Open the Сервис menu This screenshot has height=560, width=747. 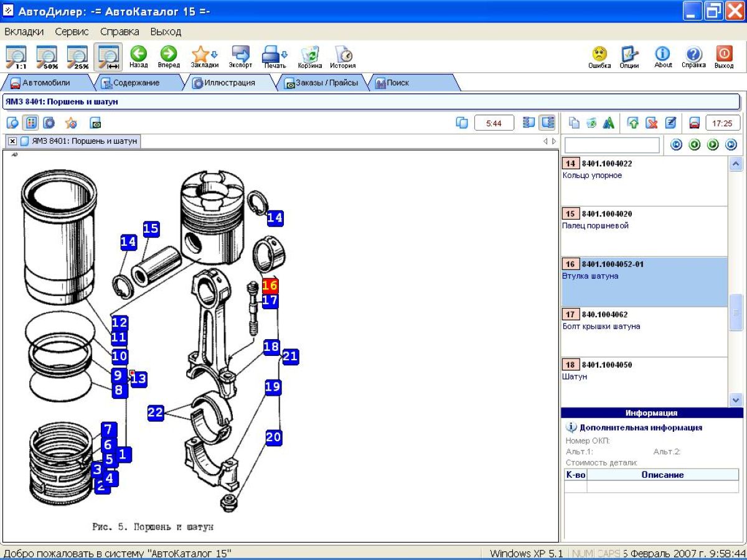(x=72, y=31)
